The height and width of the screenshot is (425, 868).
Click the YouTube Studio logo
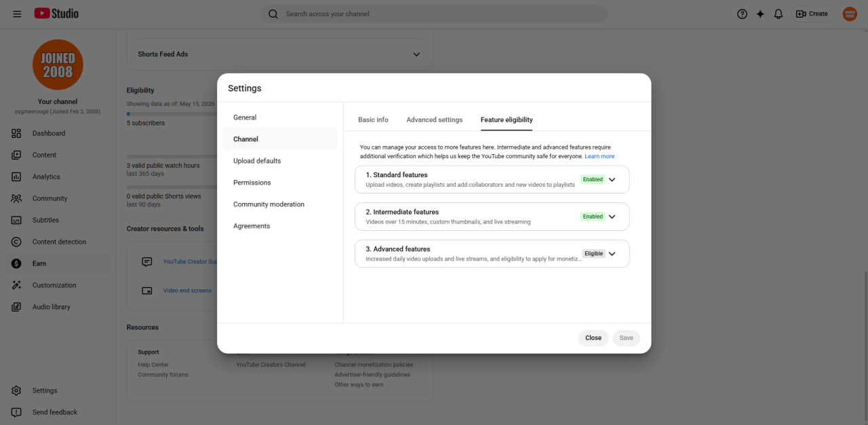[56, 14]
